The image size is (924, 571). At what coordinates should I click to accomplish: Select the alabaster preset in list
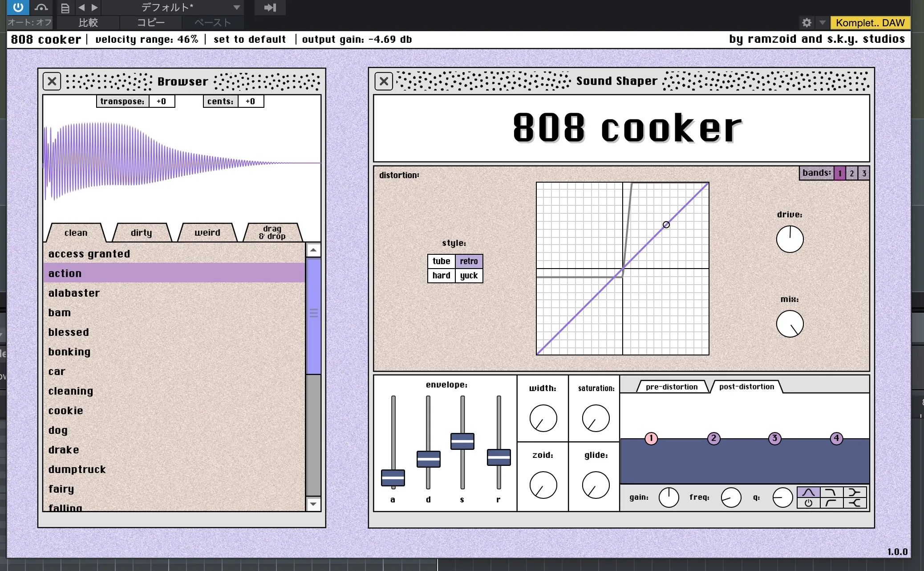74,293
